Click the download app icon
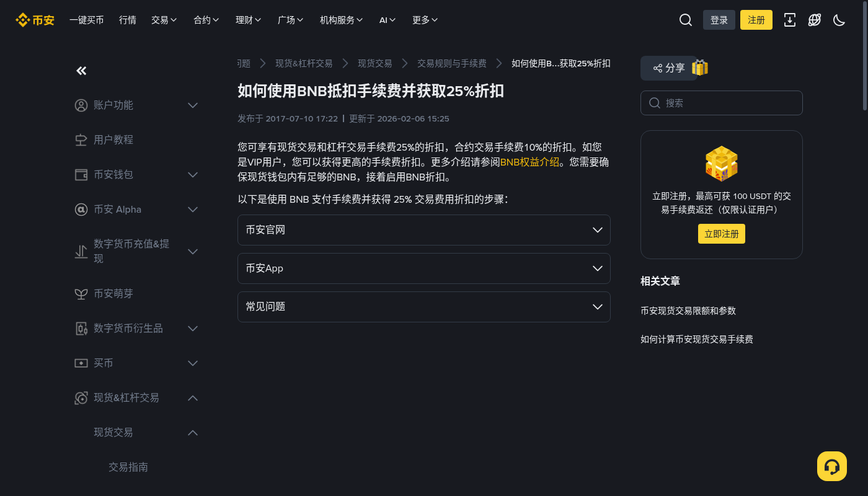 (x=790, y=20)
